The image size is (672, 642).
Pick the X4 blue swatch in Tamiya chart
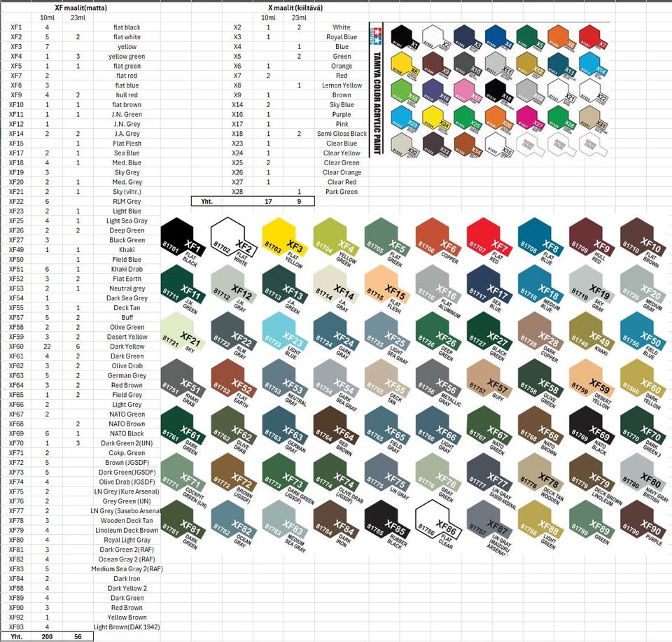pos(499,37)
